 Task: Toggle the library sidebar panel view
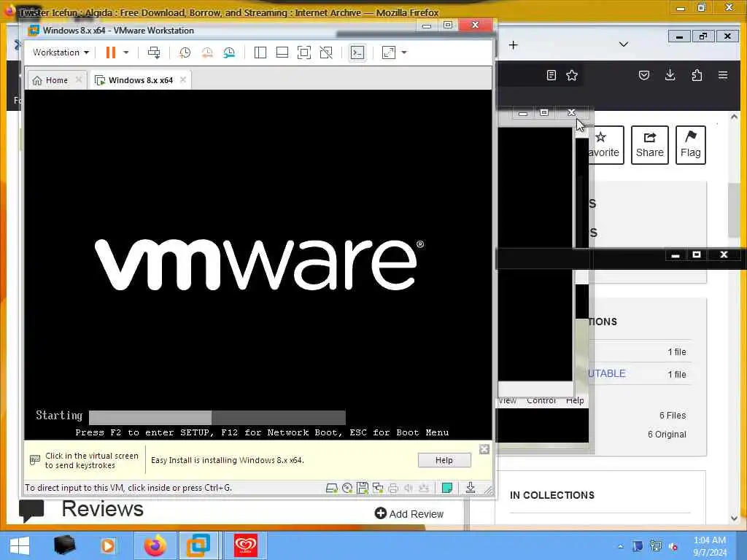[x=260, y=52]
